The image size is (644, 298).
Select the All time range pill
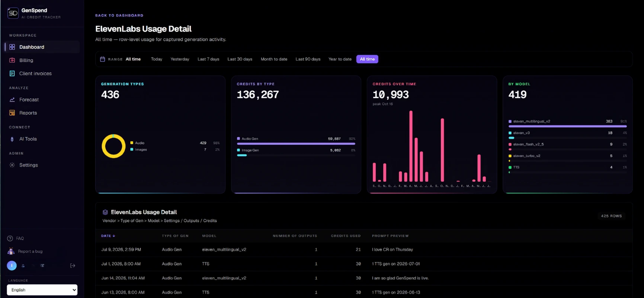pyautogui.click(x=367, y=59)
